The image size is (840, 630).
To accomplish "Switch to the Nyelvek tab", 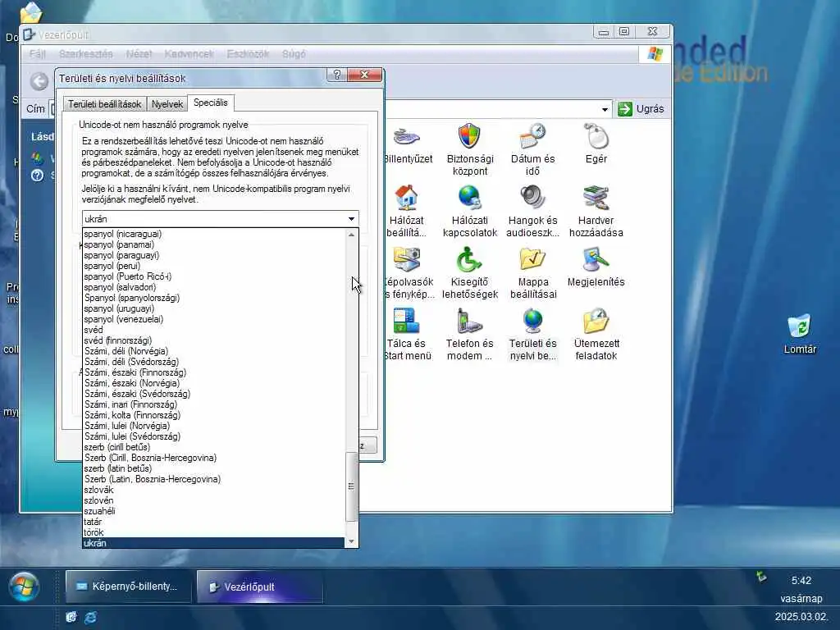I will [167, 104].
